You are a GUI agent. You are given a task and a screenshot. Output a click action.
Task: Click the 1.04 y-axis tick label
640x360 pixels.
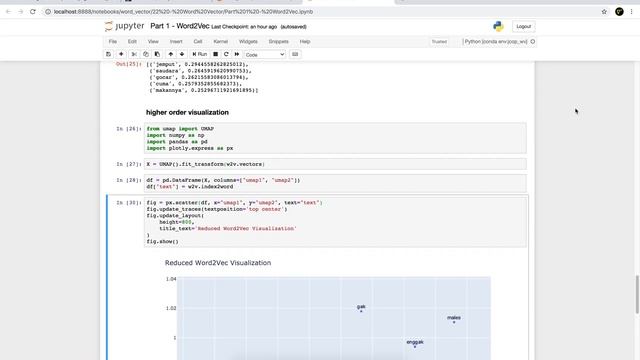[x=171, y=279]
